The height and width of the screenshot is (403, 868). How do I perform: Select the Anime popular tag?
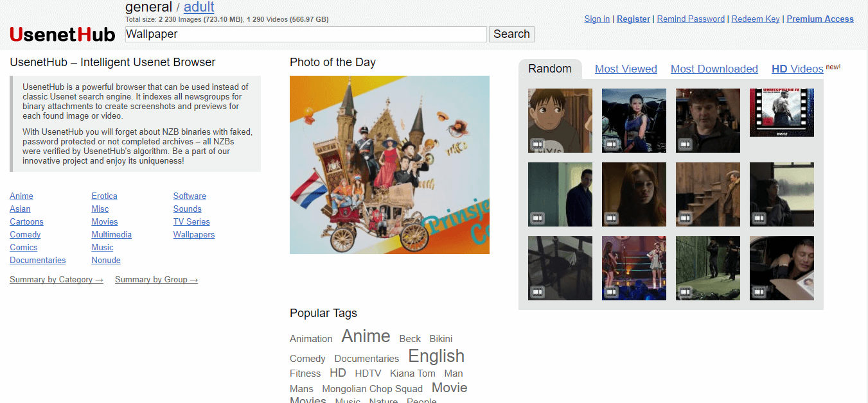coord(366,336)
